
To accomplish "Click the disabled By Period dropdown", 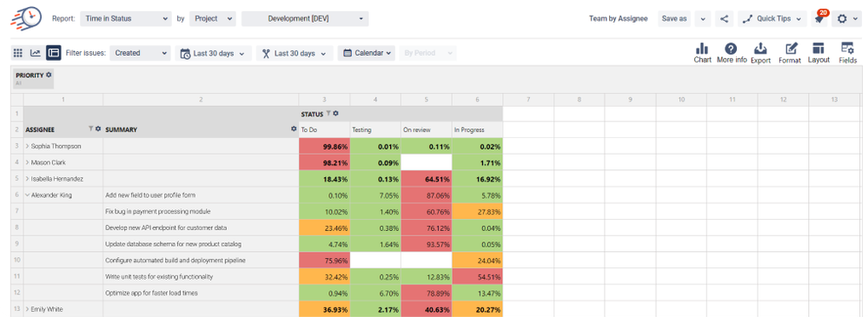I will pyautogui.click(x=427, y=53).
